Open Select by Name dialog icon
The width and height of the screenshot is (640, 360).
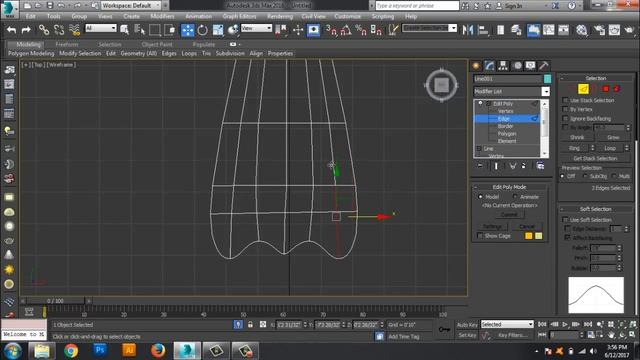(139, 30)
